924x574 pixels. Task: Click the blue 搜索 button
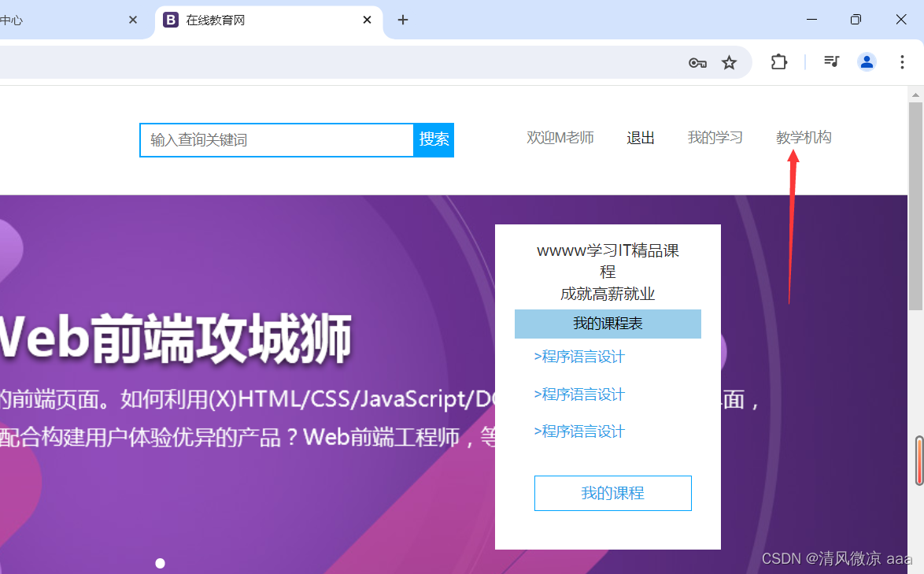click(x=434, y=140)
